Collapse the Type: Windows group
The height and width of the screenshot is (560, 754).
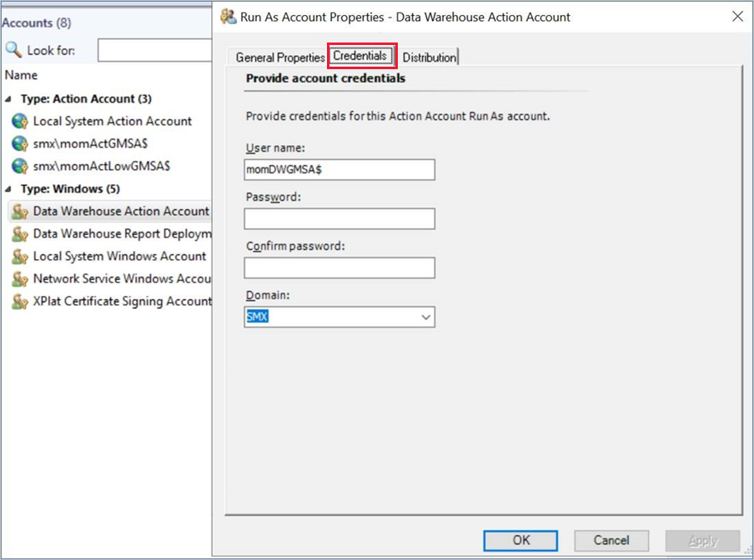7,188
